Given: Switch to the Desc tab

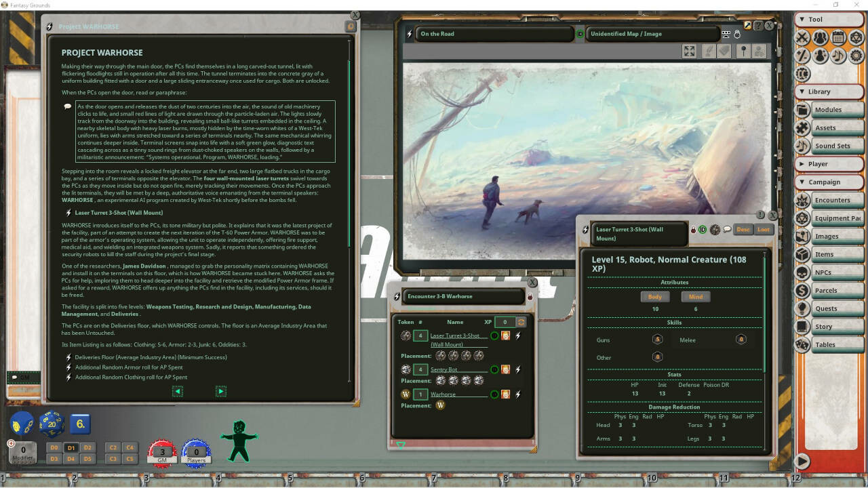Looking at the screenshot, I should (743, 230).
